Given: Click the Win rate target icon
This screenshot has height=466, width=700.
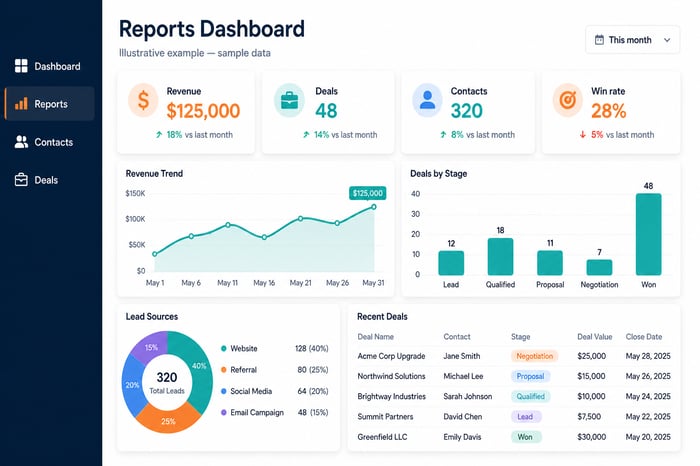Looking at the screenshot, I should tap(567, 100).
